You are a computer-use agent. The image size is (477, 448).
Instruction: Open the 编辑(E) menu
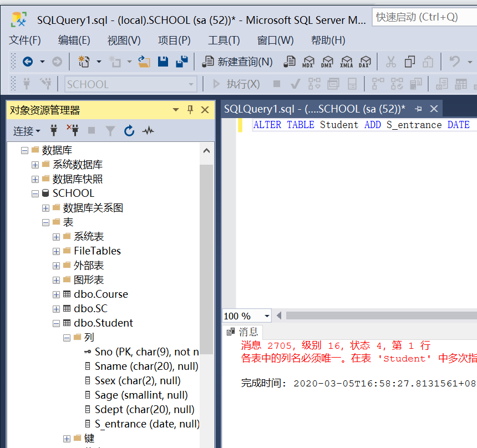point(74,40)
